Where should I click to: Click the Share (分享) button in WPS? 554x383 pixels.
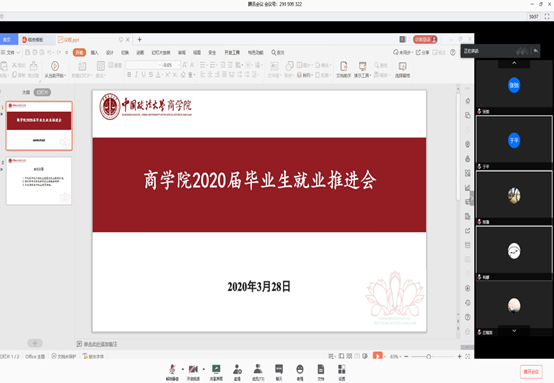coord(423,52)
